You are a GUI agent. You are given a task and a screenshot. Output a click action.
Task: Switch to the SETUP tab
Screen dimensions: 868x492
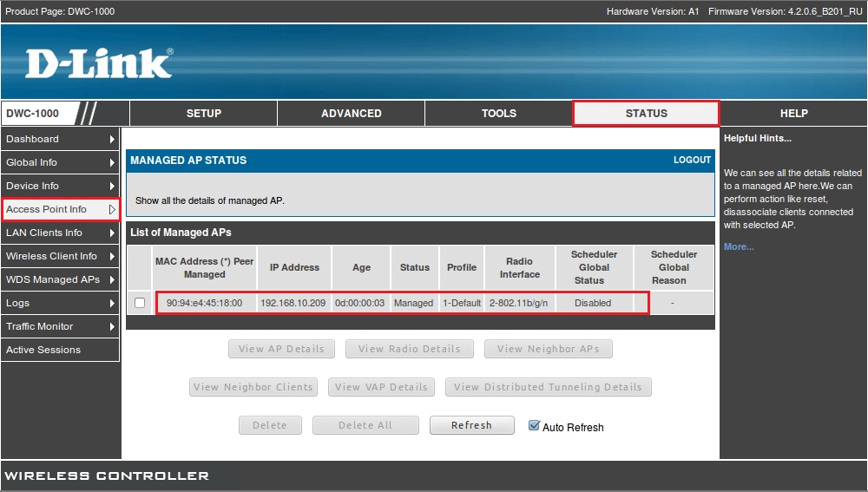coord(204,113)
